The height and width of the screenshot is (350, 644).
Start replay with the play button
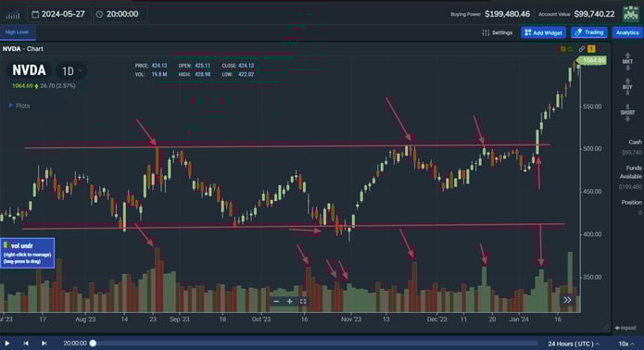[x=7, y=343]
